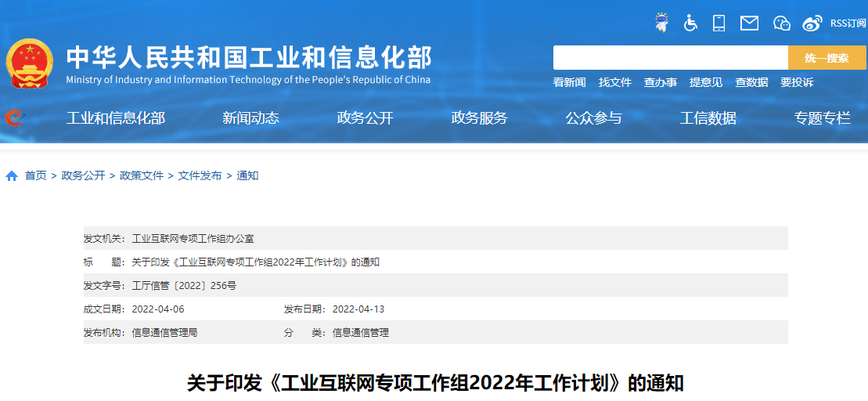The width and height of the screenshot is (868, 401).
Task: Open the 政务公开 navigation menu
Action: pyautogui.click(x=365, y=118)
